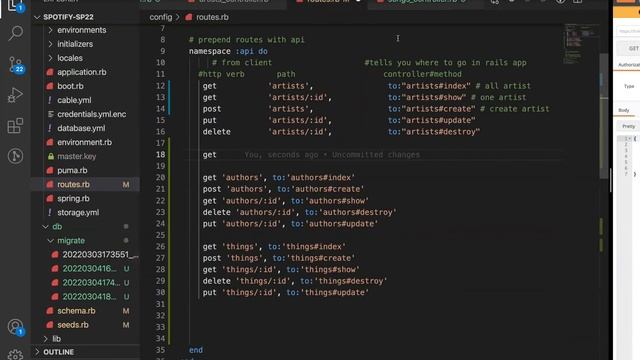Image resolution: width=640 pixels, height=360 pixels.
Task: Click "artists#destroy" route target text
Action: 441,132
